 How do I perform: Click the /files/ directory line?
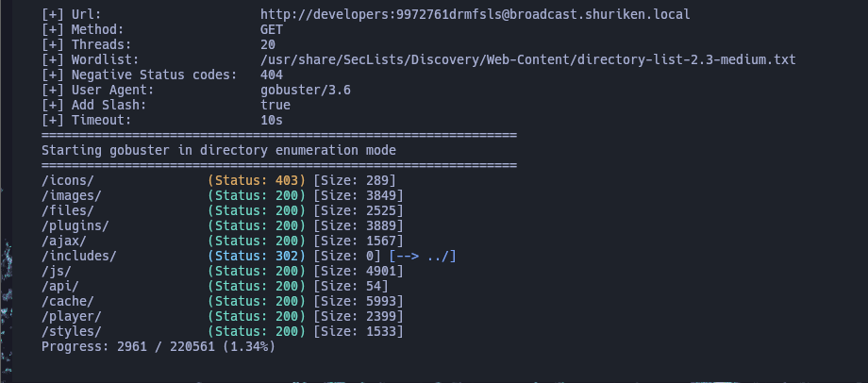68,211
